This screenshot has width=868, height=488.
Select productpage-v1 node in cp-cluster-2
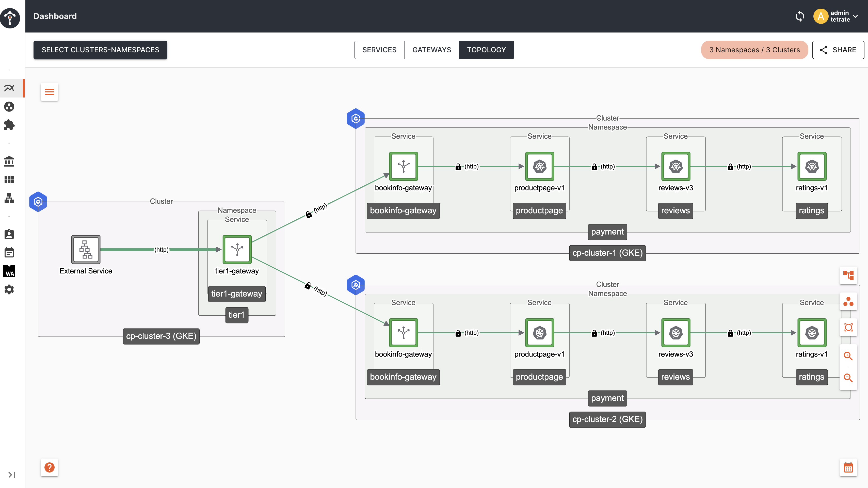(x=539, y=333)
